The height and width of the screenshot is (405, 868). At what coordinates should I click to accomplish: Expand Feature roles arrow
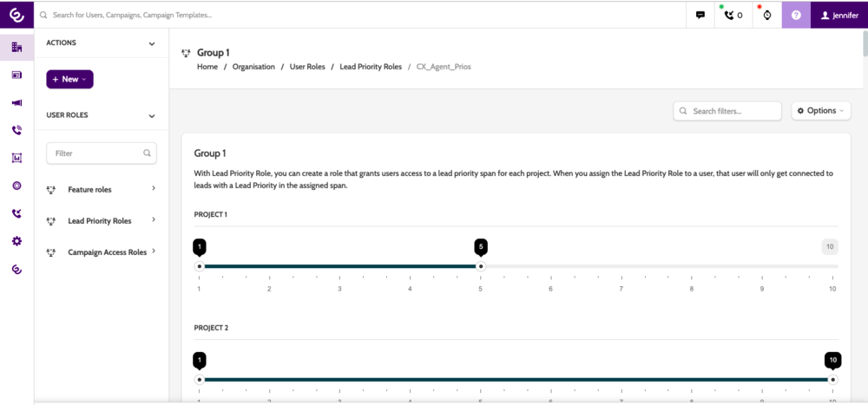[154, 189]
